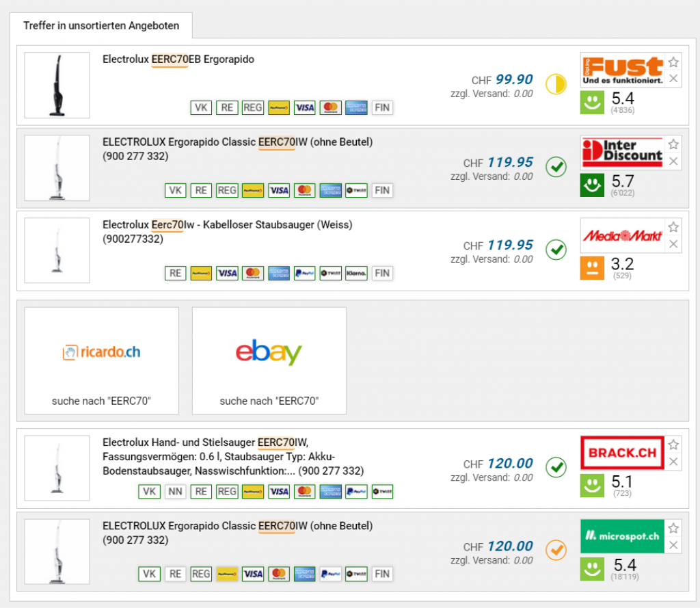Click the NN payment badge in Brack.ch offer
Screen dimensions: 700x608
175,491
